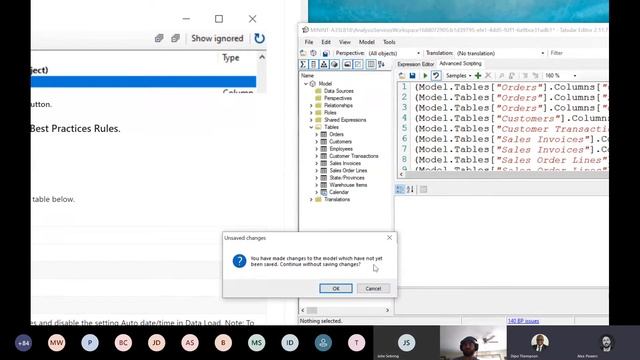Click the property pages icon
The height and width of the screenshot is (360, 640).
click(424, 189)
